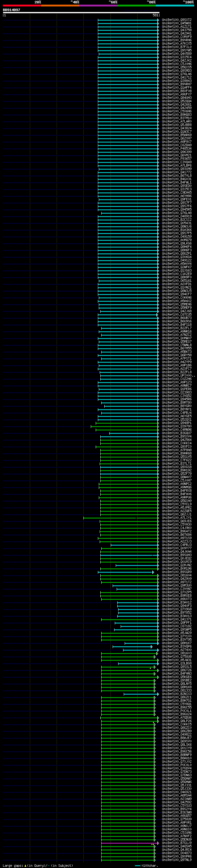Select the hit UniRef100_A9NPC2
This screenshot has height=868, width=197.
tap(176, 483)
